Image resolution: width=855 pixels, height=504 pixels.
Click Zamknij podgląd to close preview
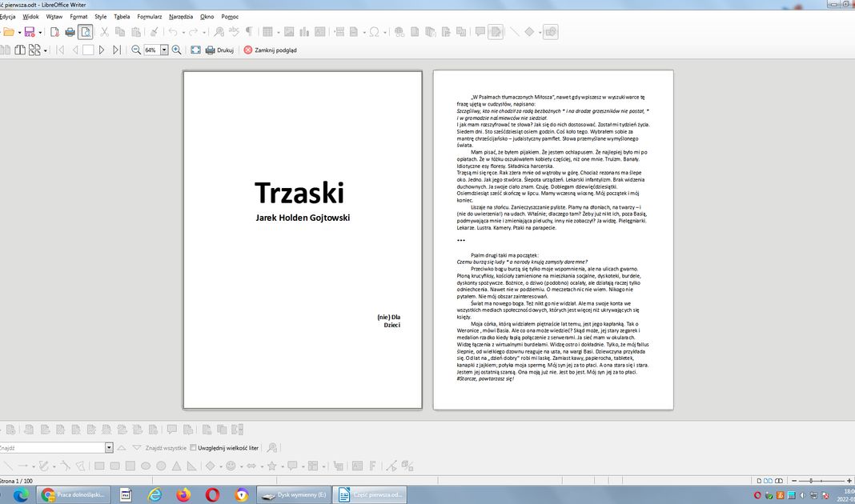coord(270,50)
